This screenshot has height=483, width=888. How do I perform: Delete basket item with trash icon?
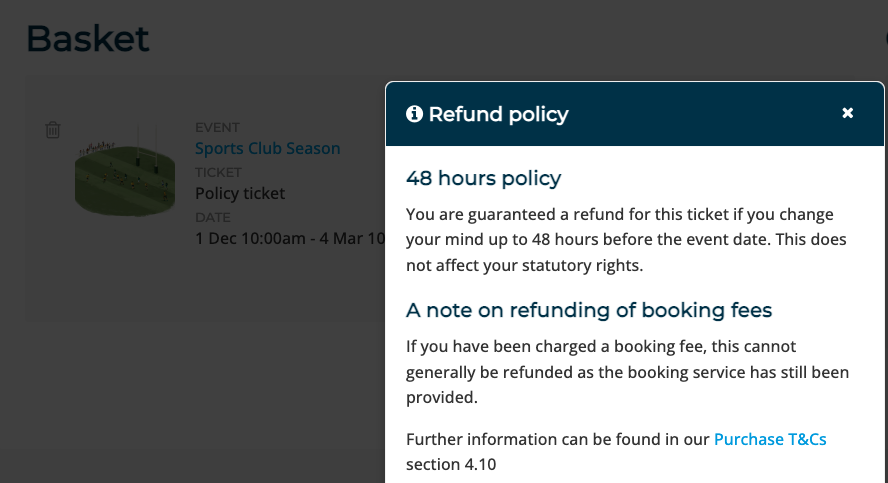pos(53,130)
